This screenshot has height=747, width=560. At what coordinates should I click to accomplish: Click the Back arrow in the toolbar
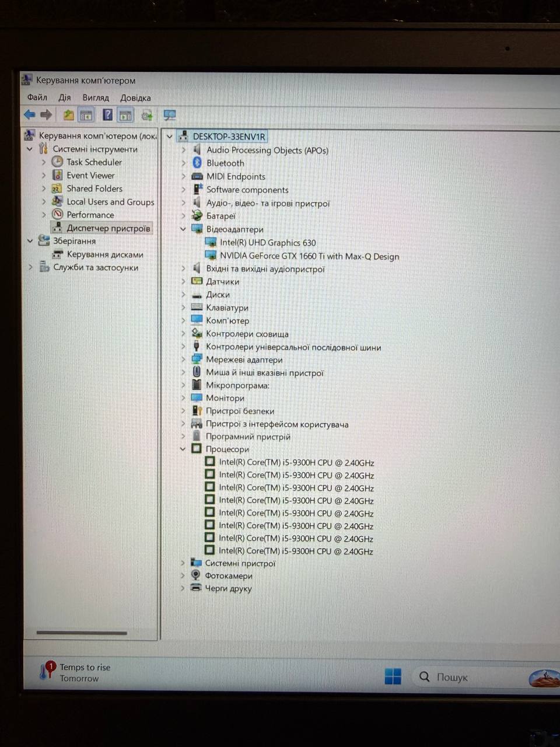coord(30,114)
